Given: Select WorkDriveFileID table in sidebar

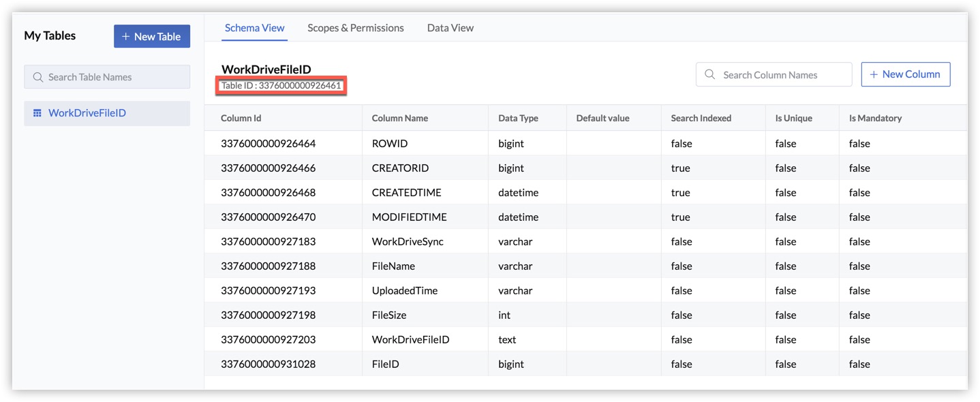Looking at the screenshot, I should pyautogui.click(x=87, y=113).
